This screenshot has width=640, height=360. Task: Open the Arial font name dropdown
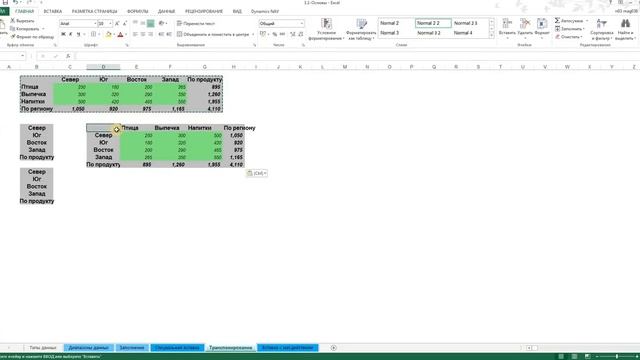tap(95, 24)
